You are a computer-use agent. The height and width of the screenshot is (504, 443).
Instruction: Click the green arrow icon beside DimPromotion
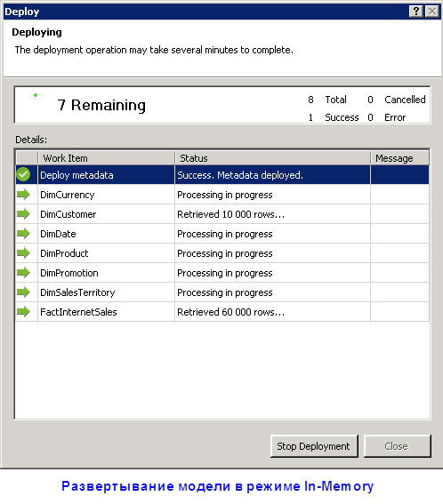(23, 273)
